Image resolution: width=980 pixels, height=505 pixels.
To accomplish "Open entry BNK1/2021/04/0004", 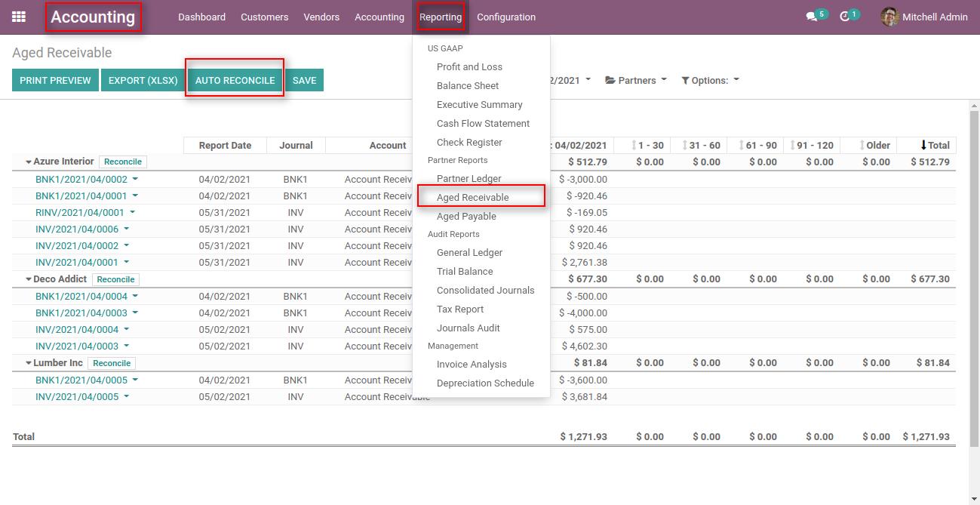I will 81,296.
